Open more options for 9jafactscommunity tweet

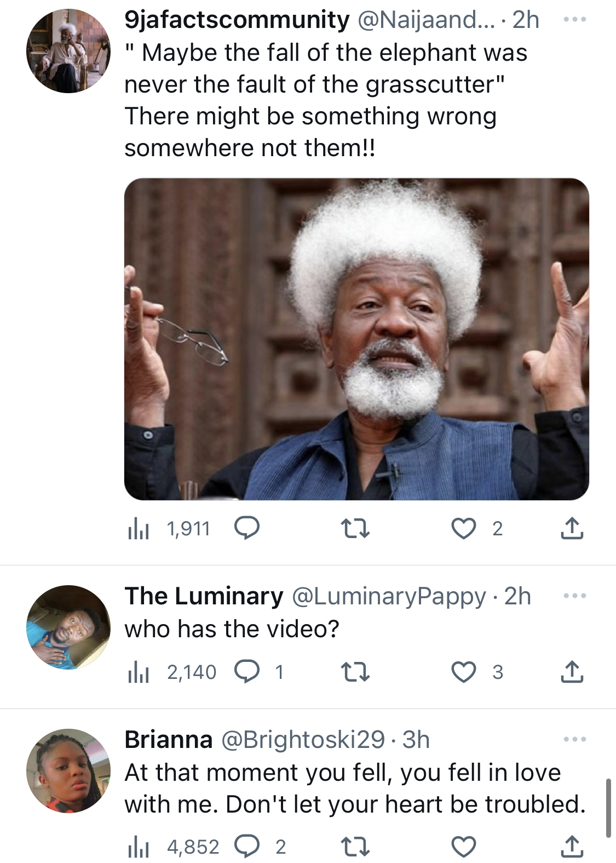pyautogui.click(x=575, y=20)
